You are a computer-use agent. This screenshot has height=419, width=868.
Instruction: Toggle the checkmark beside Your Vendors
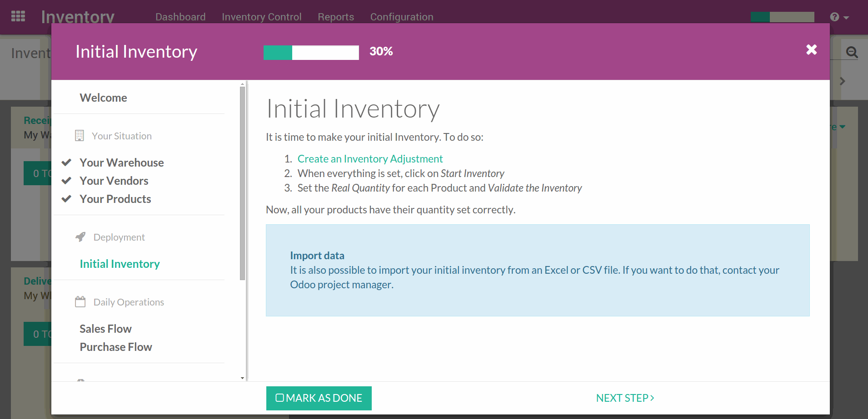[66, 180]
